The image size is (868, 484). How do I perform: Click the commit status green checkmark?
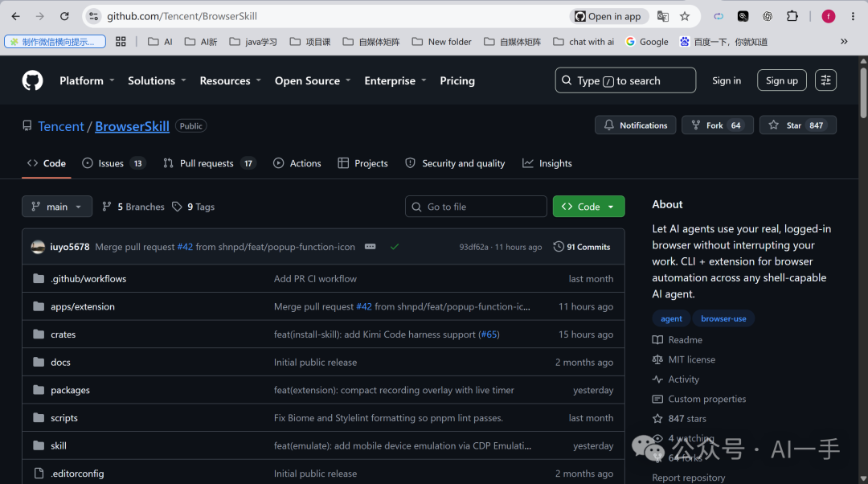[x=394, y=247]
